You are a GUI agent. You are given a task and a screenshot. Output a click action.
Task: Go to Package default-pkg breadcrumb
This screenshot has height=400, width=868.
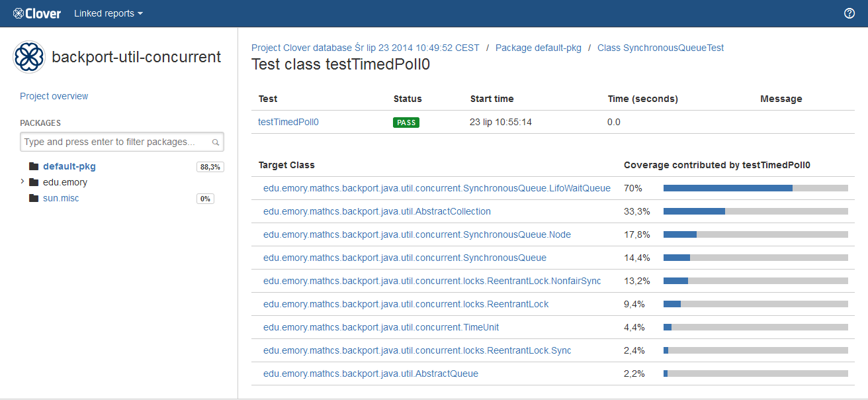coord(538,48)
